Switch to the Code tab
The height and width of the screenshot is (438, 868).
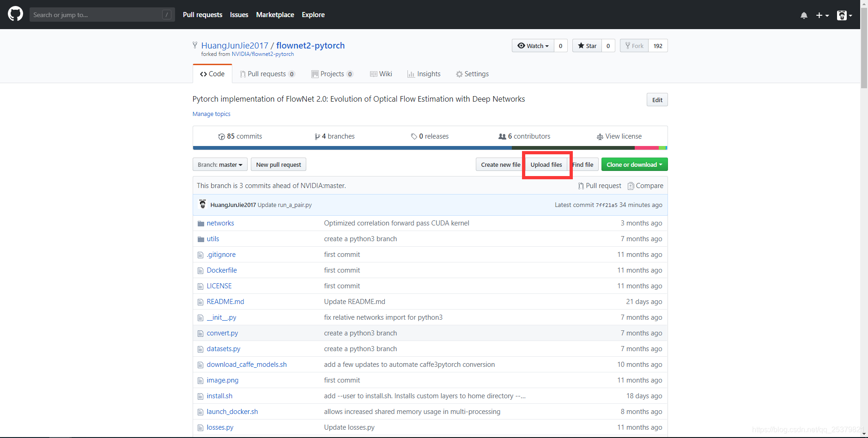coord(212,74)
